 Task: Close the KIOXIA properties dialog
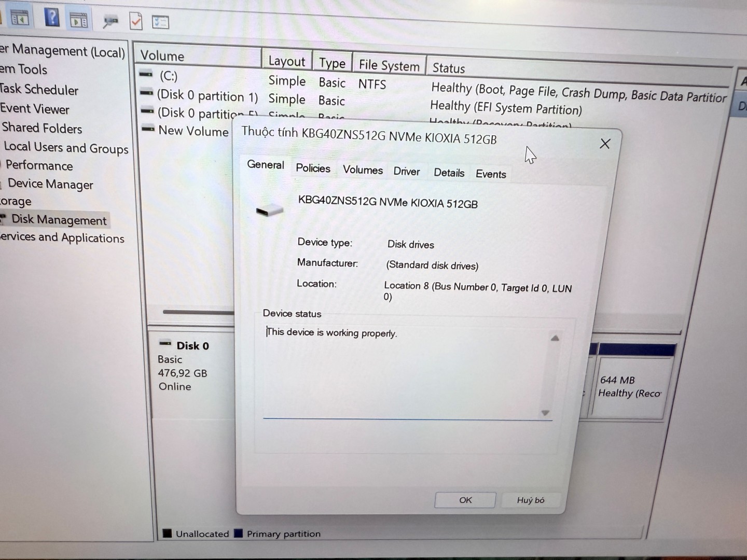coord(605,144)
